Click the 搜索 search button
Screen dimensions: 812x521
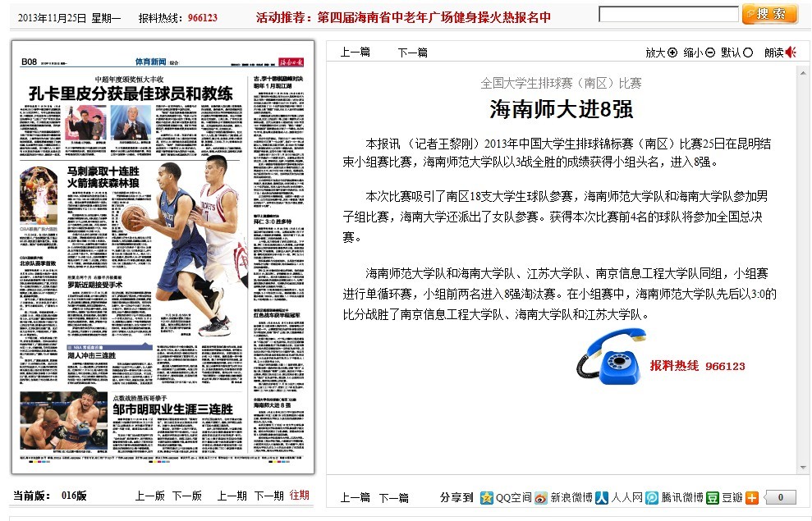pos(769,14)
